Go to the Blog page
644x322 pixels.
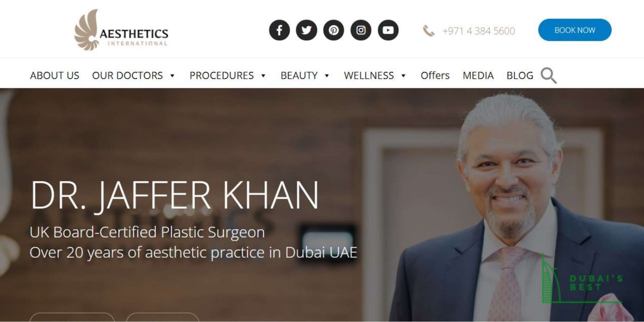click(x=520, y=76)
